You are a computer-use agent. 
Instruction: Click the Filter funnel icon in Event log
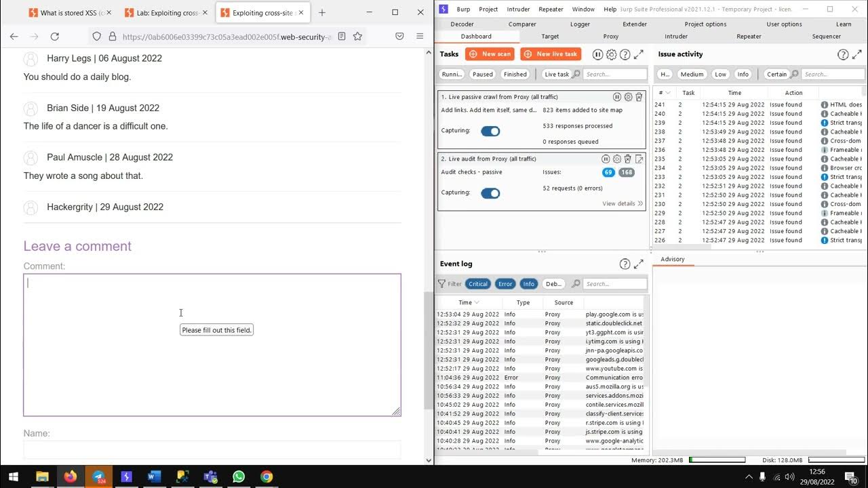[441, 284]
